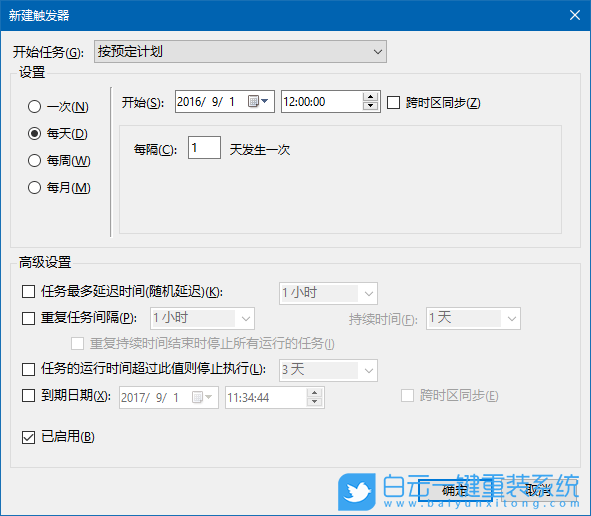Close the 新建触发器 dialog

[x=575, y=15]
